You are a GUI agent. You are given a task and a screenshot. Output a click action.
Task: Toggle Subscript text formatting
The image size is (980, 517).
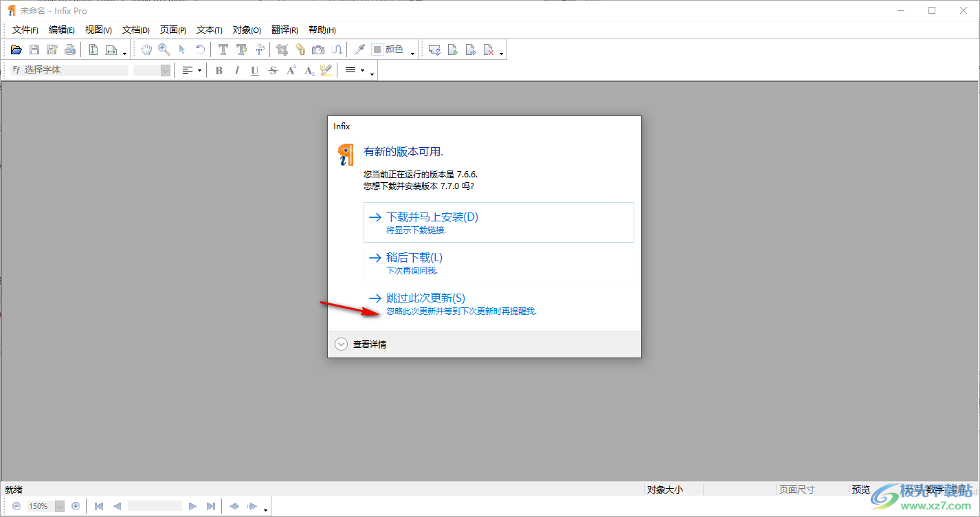point(309,70)
